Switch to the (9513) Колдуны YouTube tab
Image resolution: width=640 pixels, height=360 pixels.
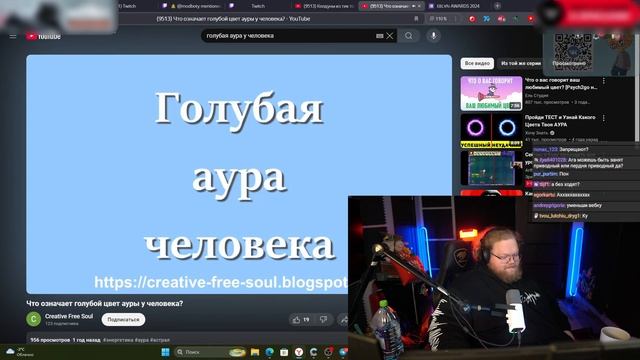tap(324, 6)
